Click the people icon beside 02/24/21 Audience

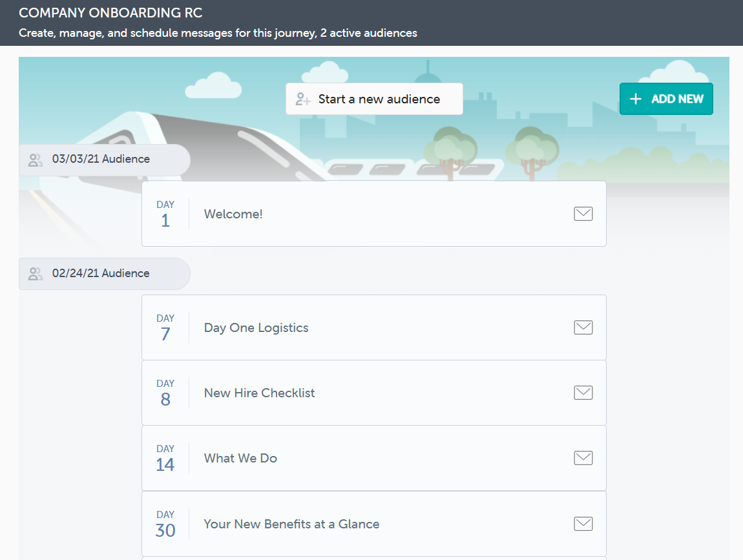(36, 274)
